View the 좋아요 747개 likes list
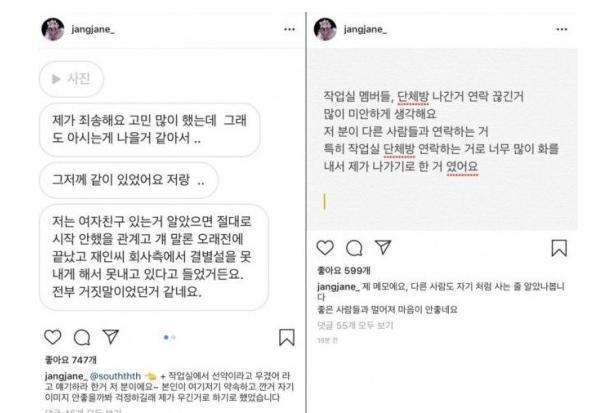The width and height of the screenshot is (601, 413). click(x=71, y=360)
